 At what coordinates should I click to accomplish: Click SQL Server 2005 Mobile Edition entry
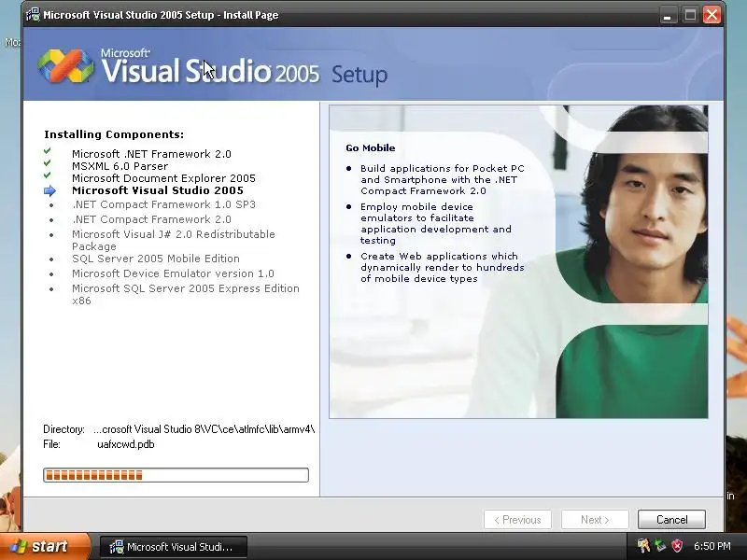pyautogui.click(x=156, y=259)
